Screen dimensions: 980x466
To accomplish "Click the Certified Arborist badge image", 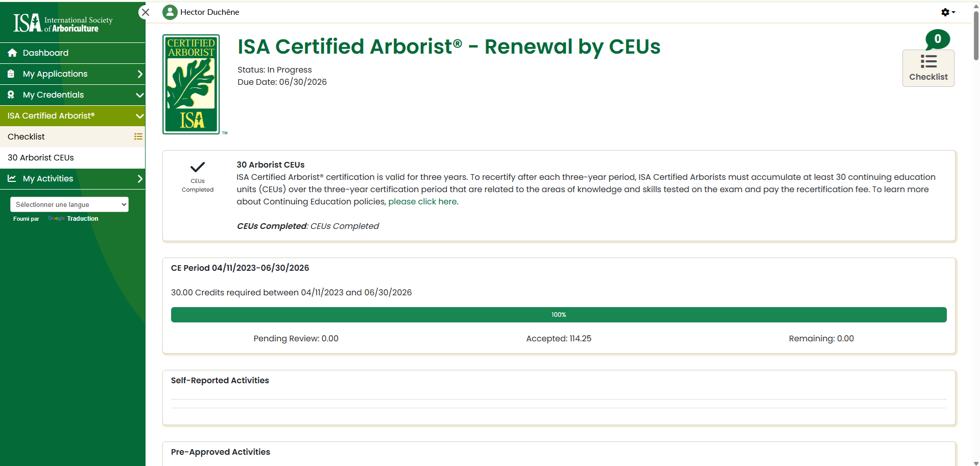I will pyautogui.click(x=192, y=84).
